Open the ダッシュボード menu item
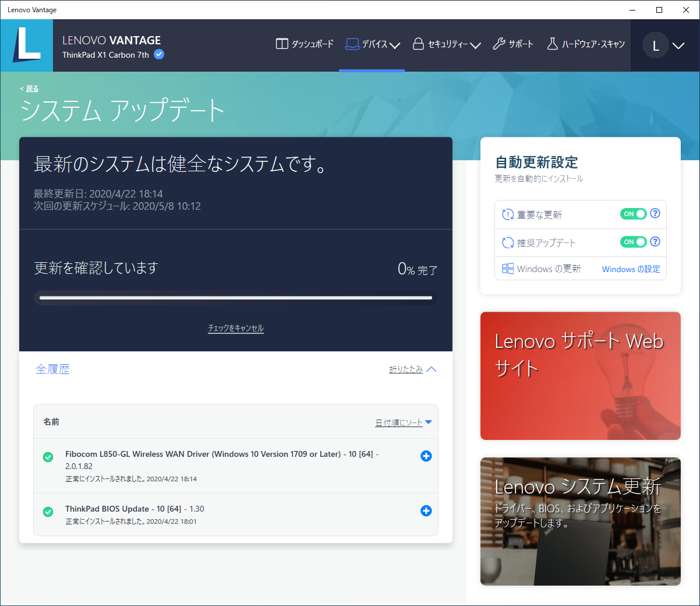The image size is (700, 606). (305, 44)
